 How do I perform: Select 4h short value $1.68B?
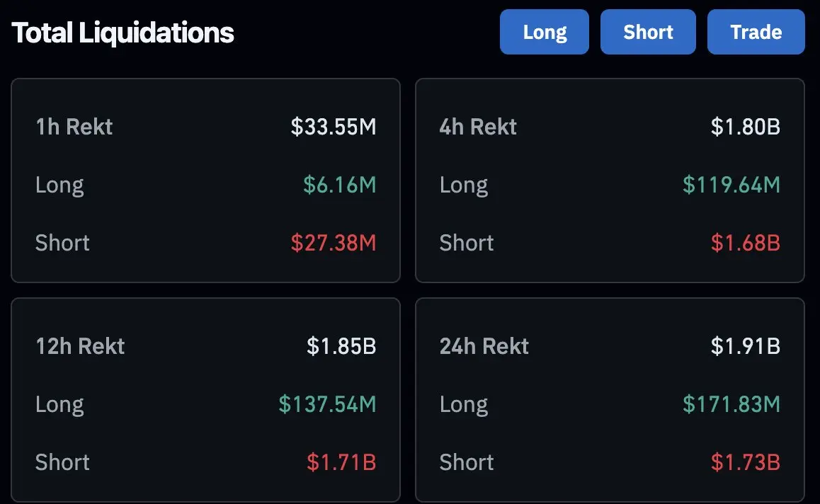click(745, 243)
